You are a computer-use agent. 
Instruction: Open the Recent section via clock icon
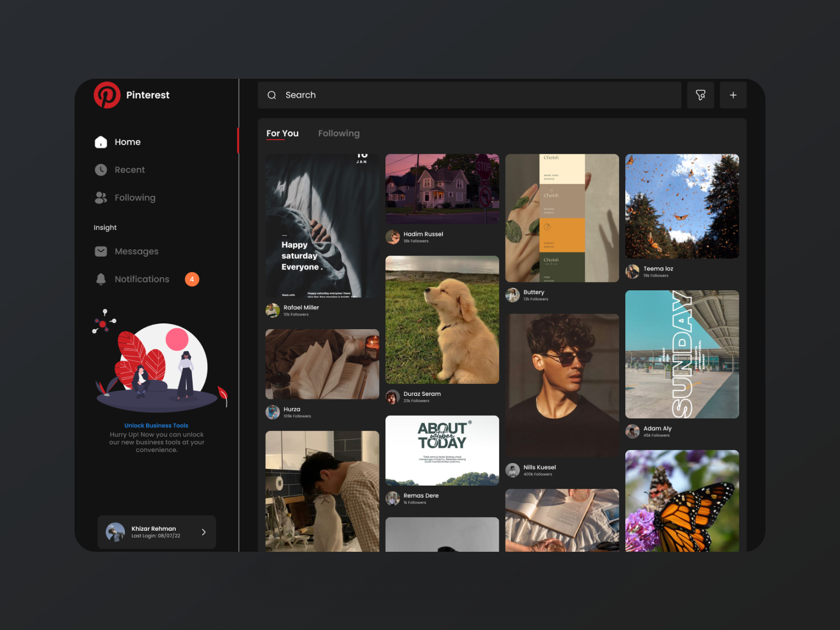(x=100, y=170)
